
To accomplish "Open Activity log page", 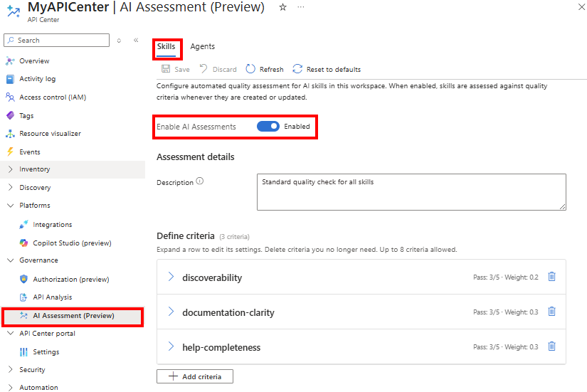I will [x=38, y=79].
